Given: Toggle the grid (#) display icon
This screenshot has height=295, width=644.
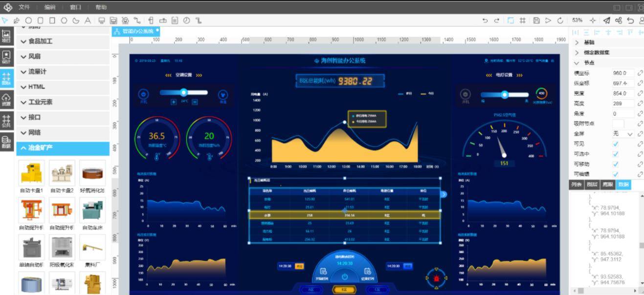Looking at the screenshot, I should coord(523,21).
